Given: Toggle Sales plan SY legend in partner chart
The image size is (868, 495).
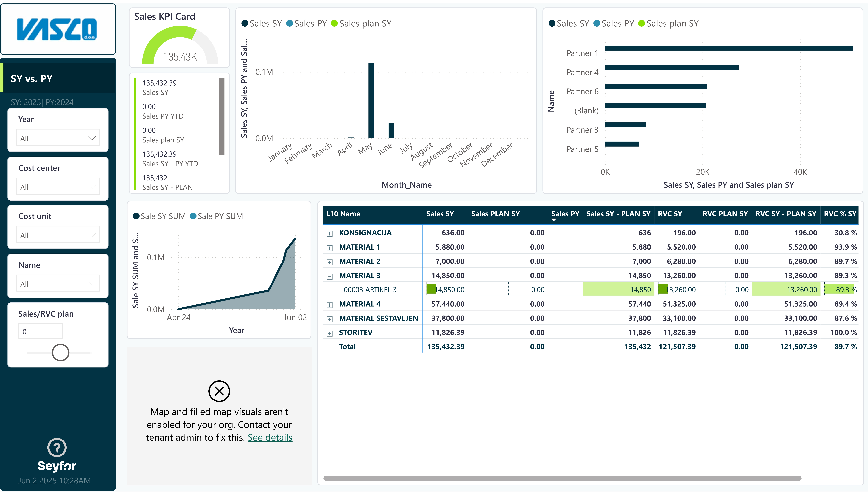Looking at the screenshot, I should pos(668,23).
